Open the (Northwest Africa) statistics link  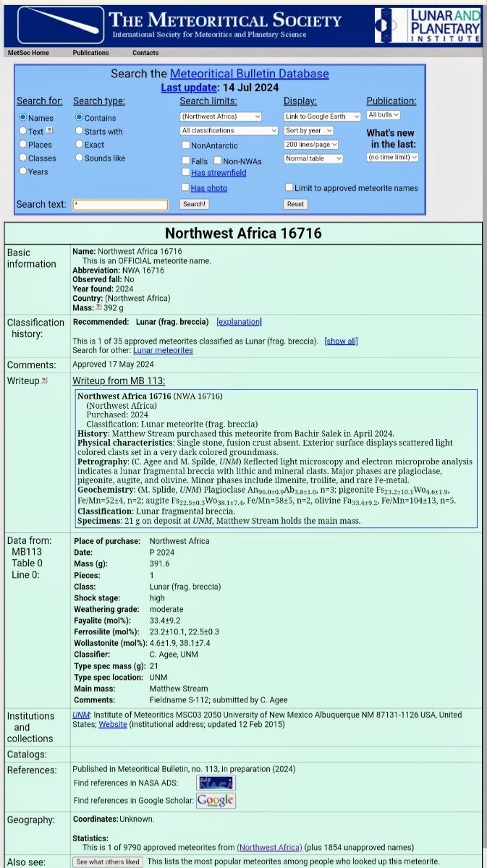269,847
